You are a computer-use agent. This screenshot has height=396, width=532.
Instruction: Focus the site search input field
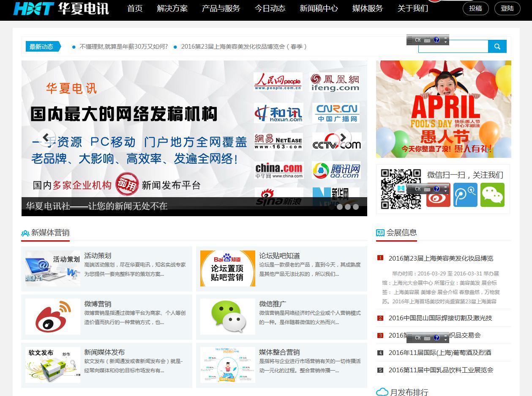pos(453,47)
